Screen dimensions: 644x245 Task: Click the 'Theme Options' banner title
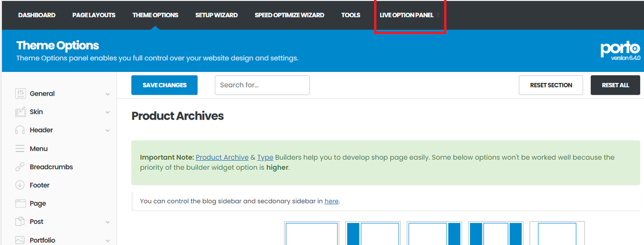click(x=57, y=45)
